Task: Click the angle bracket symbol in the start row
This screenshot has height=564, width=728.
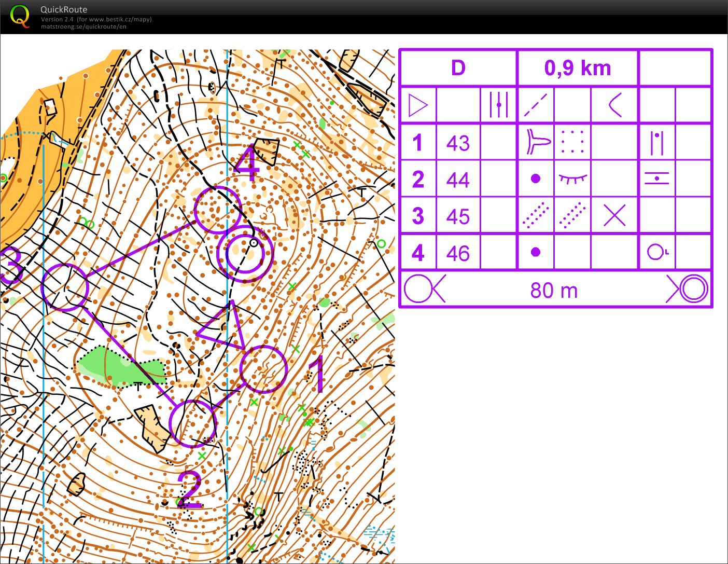Action: (x=614, y=105)
